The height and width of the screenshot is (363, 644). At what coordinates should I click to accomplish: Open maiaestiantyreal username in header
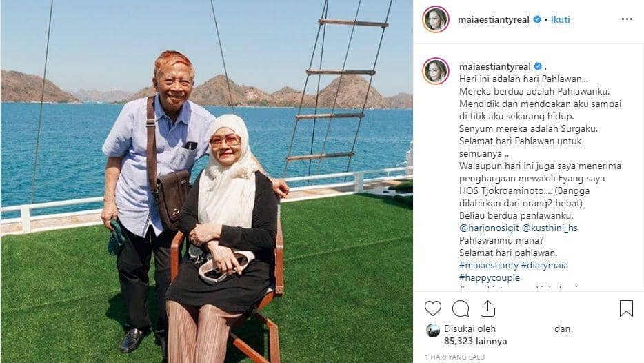(x=493, y=20)
